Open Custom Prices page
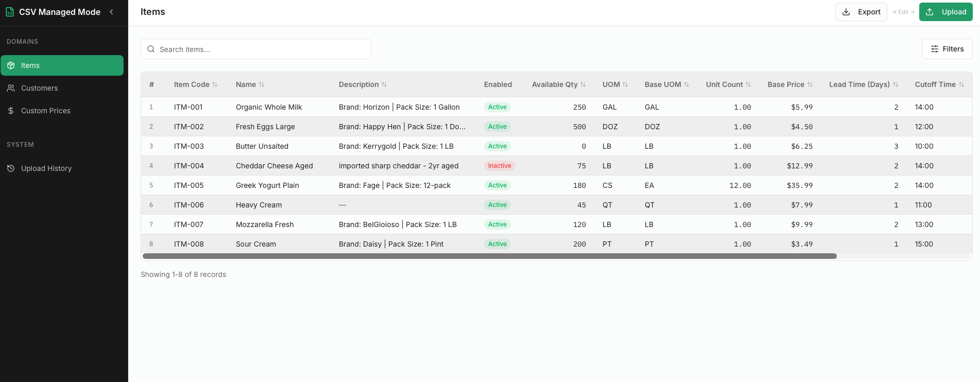This screenshot has height=382, width=980. pos(62,111)
